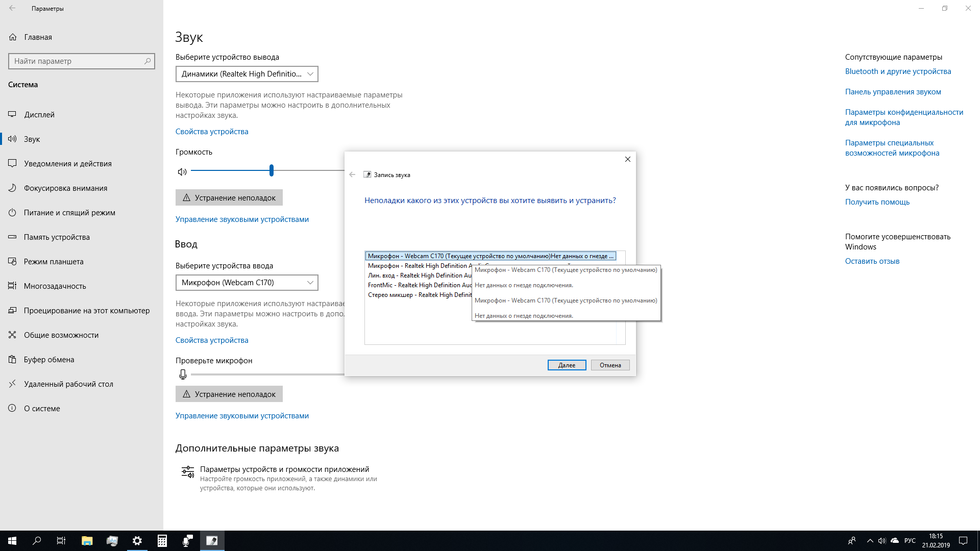Viewport: 980px width, 551px height.
Task: Click the output Устранение неполадок button
Action: 229,197
